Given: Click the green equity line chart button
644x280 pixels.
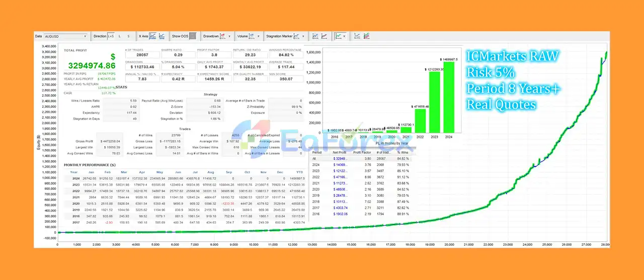Looking at the screenshot, I should pos(339,36).
